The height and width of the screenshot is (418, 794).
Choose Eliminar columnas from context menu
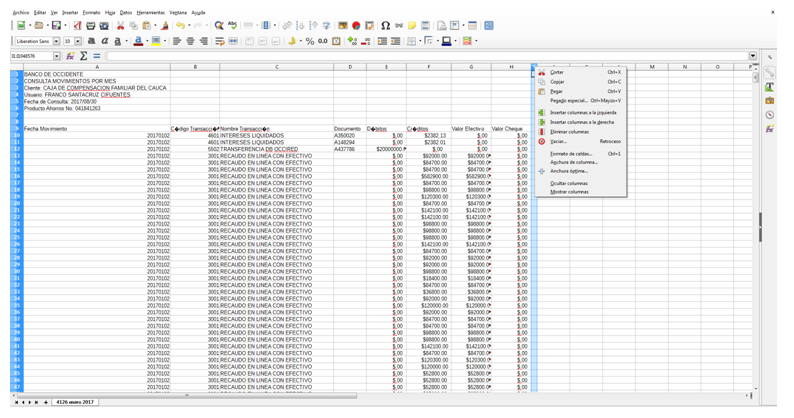coord(569,132)
